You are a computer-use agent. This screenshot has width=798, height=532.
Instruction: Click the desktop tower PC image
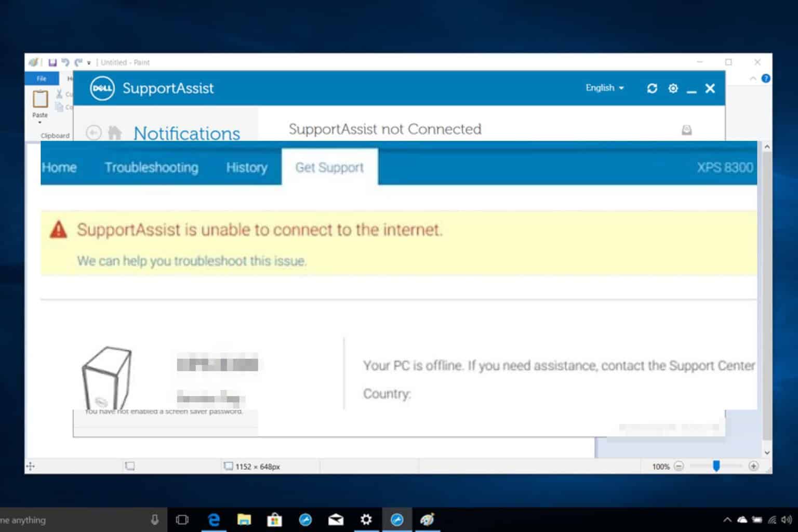[x=107, y=378]
